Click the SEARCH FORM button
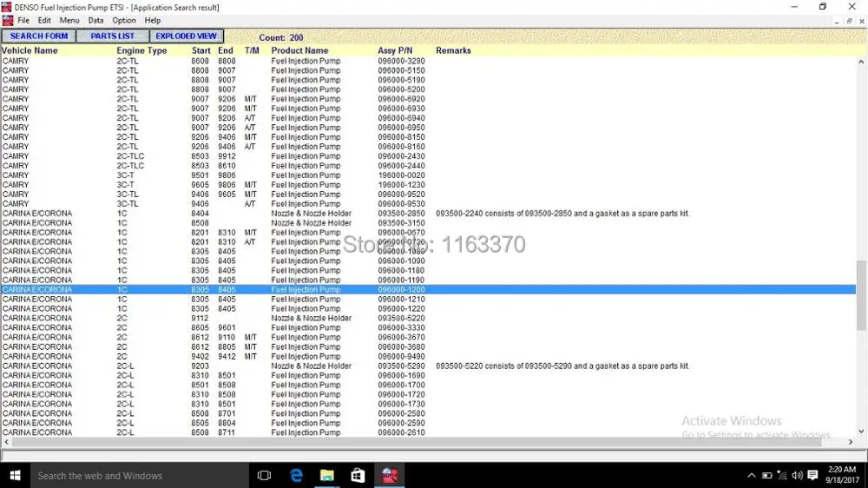The height and width of the screenshot is (488, 868). [39, 36]
